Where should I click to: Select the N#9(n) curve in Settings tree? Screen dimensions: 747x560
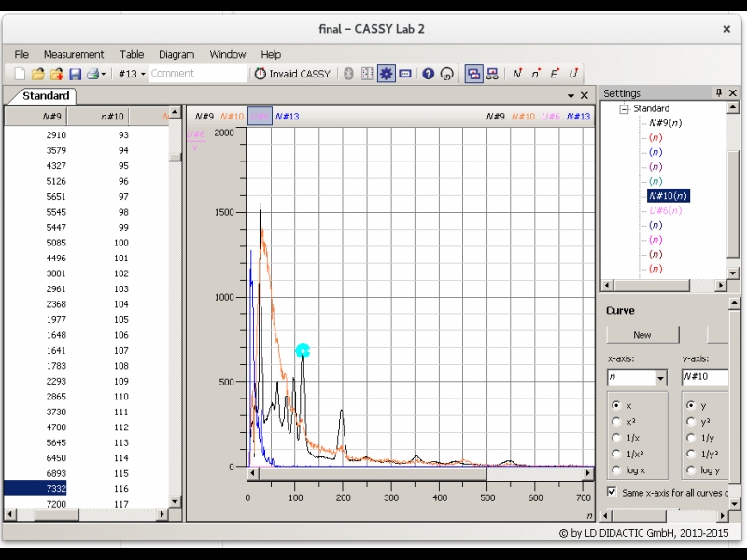click(665, 123)
